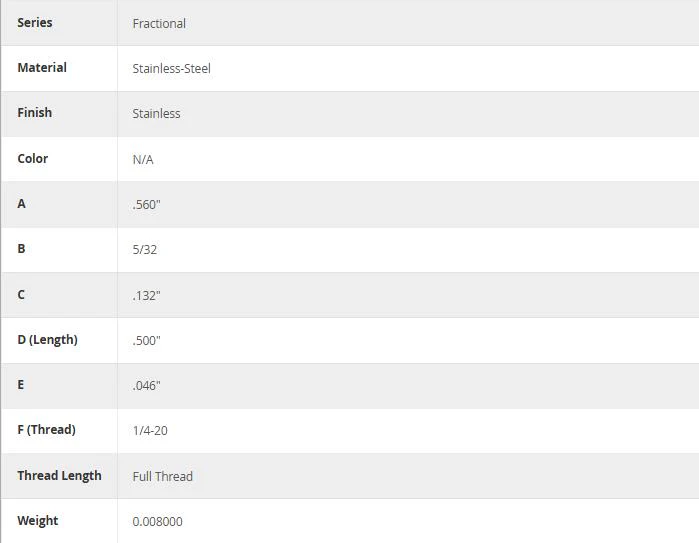Select the .132" value for C
699x543 pixels.
pyautogui.click(x=146, y=296)
